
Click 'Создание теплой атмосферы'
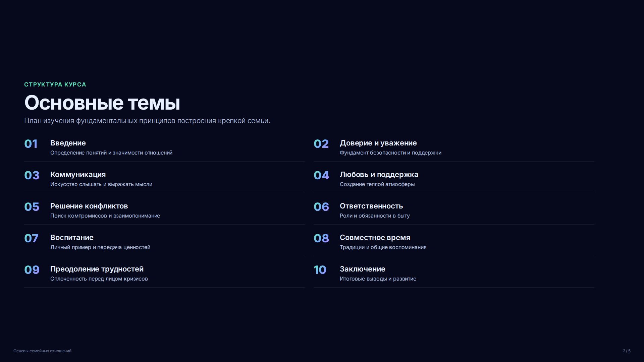click(377, 184)
